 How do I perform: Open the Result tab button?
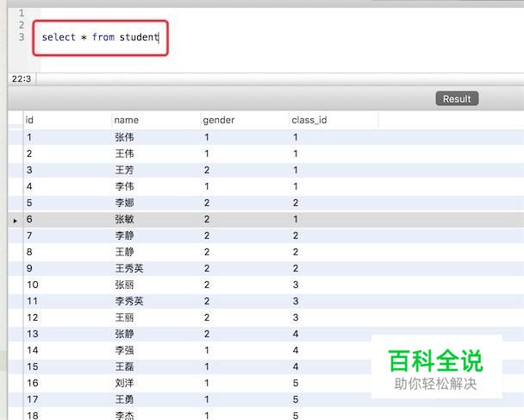pos(457,98)
